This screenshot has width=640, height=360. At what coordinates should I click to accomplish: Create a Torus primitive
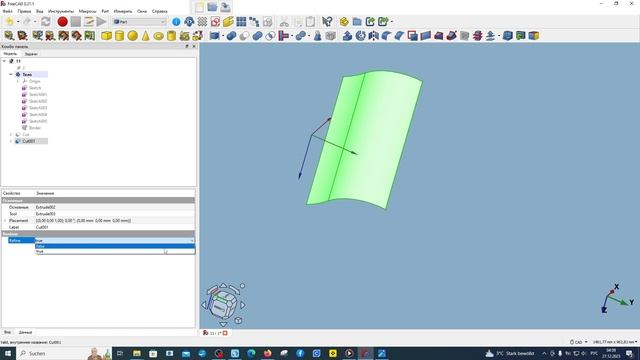coord(158,36)
